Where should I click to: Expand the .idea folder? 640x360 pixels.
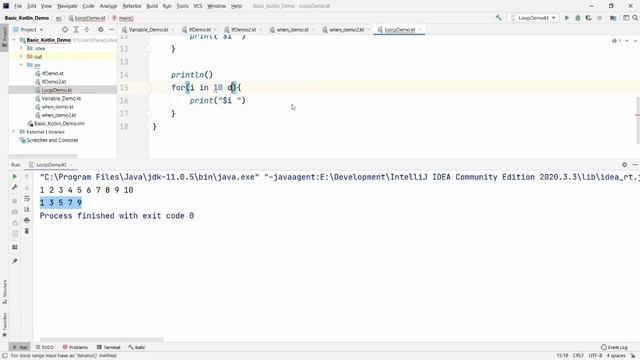pyautogui.click(x=21, y=48)
